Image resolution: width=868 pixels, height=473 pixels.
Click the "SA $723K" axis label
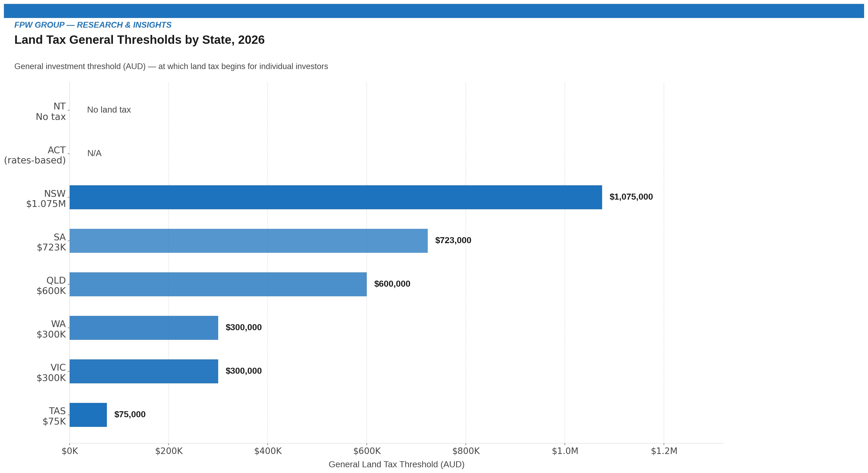[x=52, y=242]
